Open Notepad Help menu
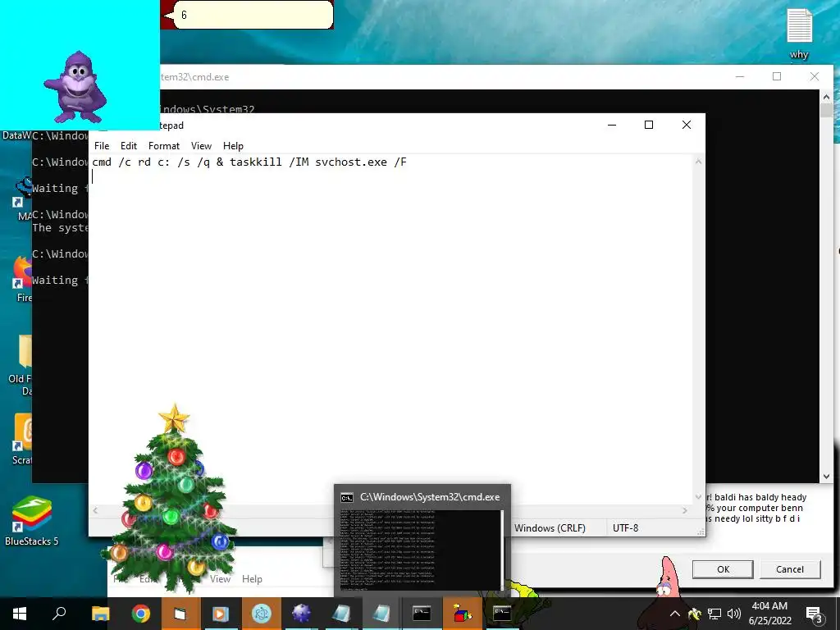 tap(233, 146)
